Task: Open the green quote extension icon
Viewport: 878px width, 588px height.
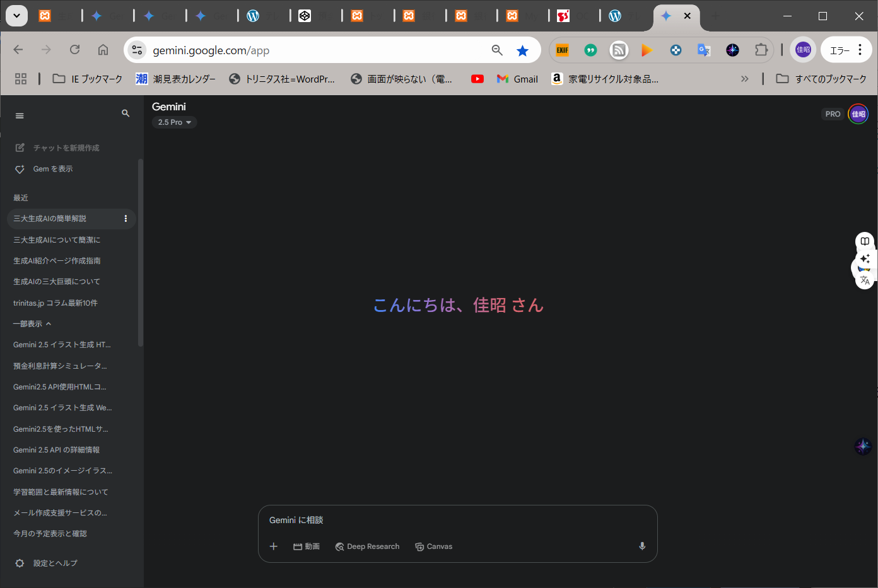Action: pos(590,50)
